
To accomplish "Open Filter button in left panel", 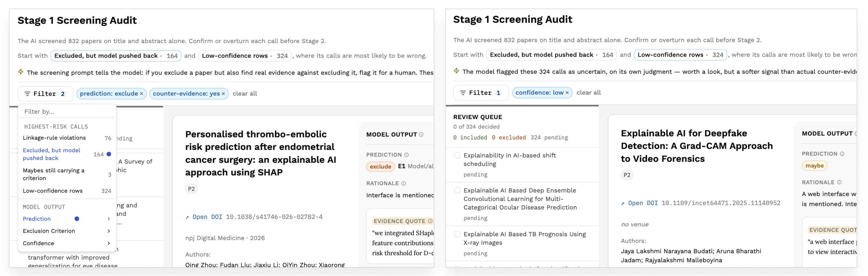I will (45, 93).
